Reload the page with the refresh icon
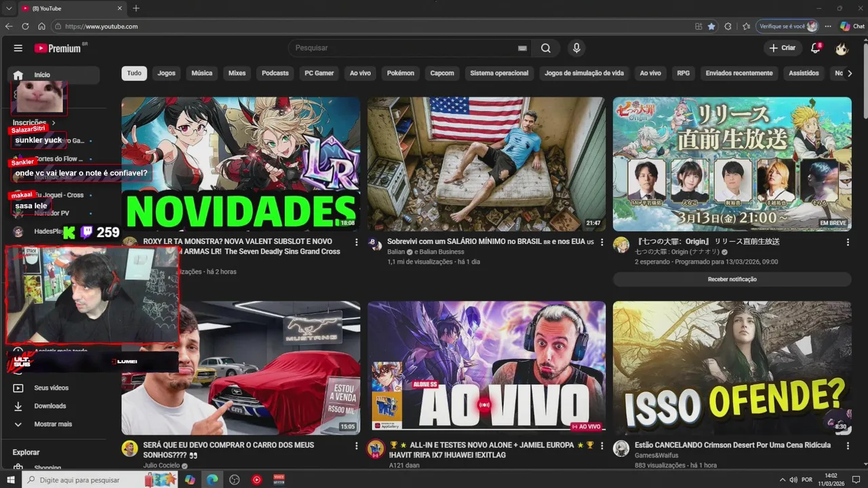The width and height of the screenshot is (868, 488). point(25,26)
